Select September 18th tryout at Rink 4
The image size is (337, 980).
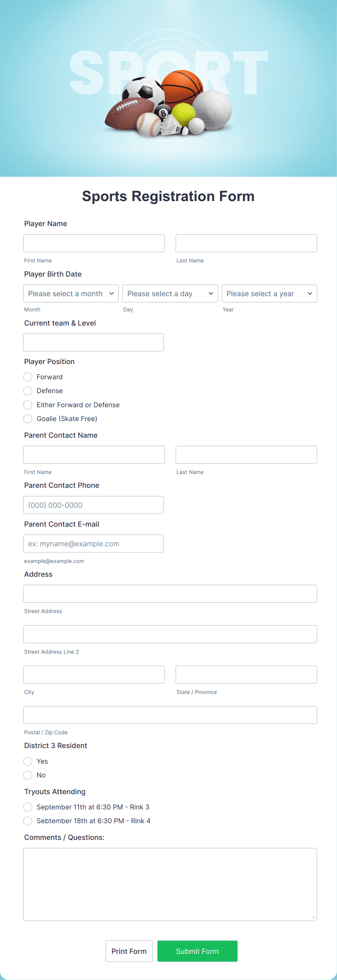[x=27, y=821]
